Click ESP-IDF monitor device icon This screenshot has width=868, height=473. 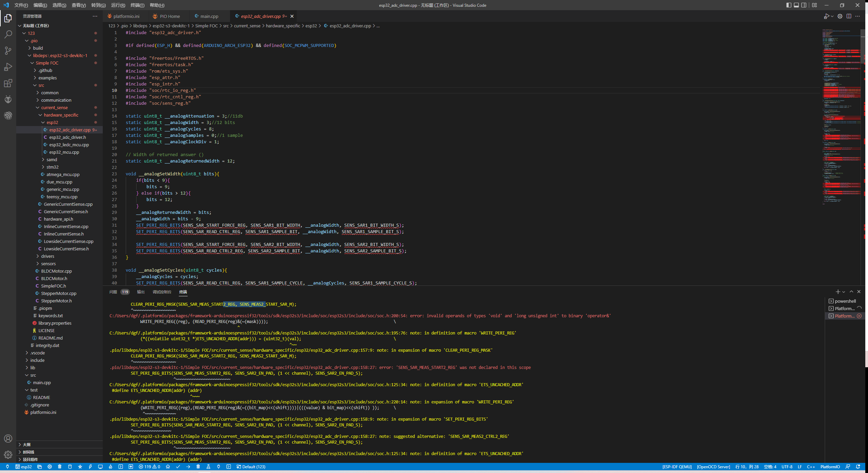(x=100, y=467)
